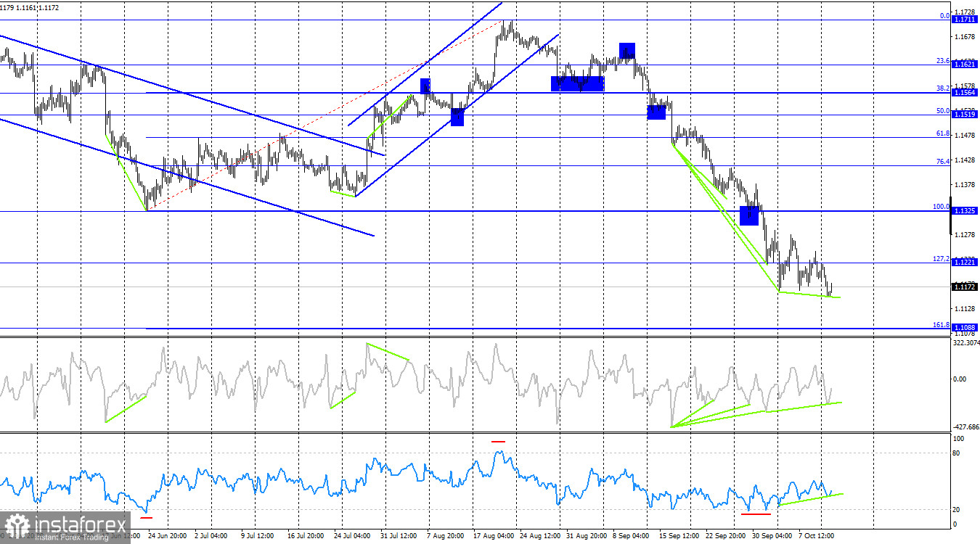Click the 1.1519 price level label
980x544 pixels.
point(965,115)
